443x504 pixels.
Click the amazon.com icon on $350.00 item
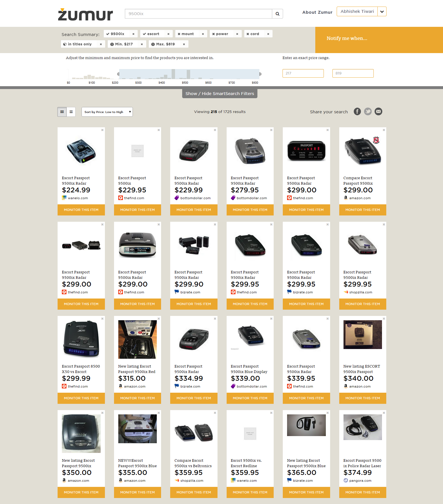[64, 480]
